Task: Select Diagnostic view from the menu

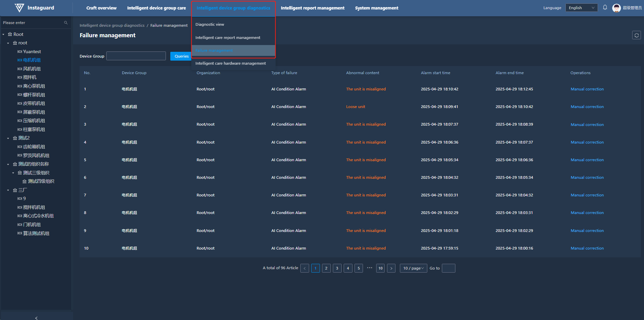Action: 210,24
